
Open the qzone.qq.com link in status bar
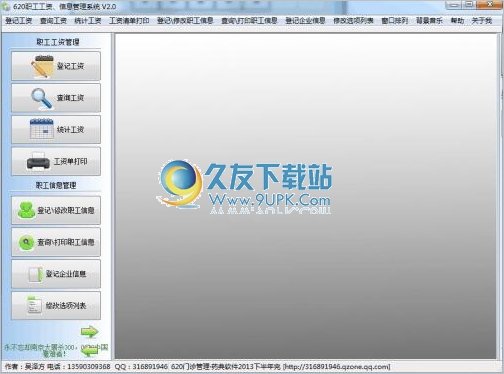[x=337, y=367]
